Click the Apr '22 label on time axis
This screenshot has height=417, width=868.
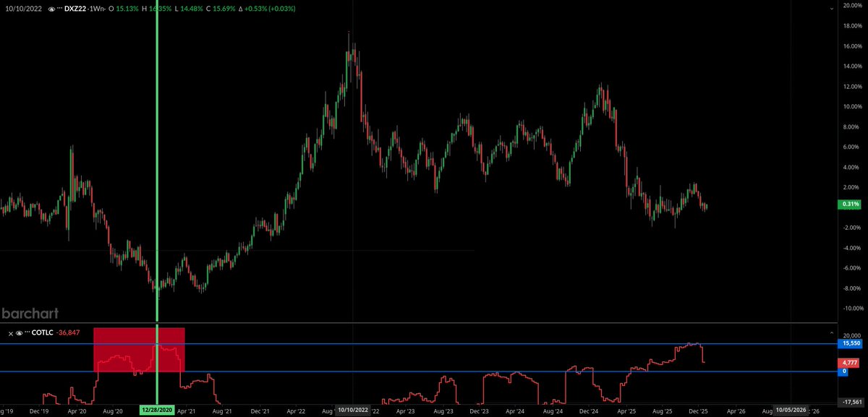point(297,410)
